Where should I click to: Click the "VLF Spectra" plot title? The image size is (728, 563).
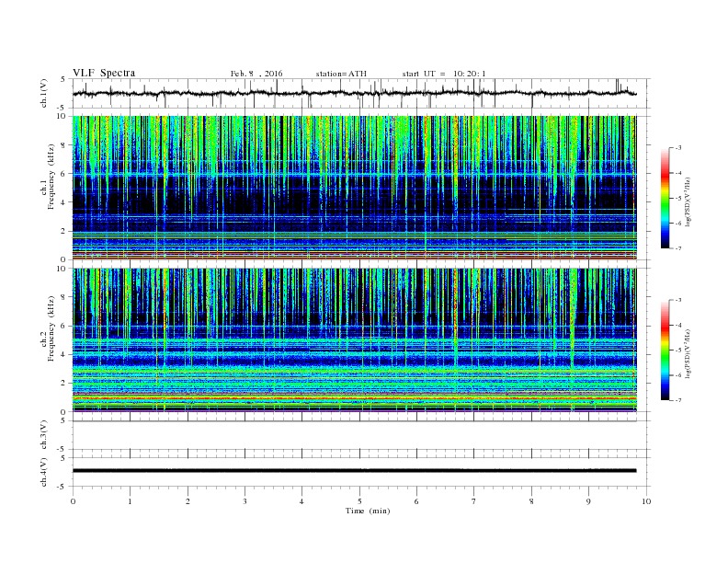[104, 73]
